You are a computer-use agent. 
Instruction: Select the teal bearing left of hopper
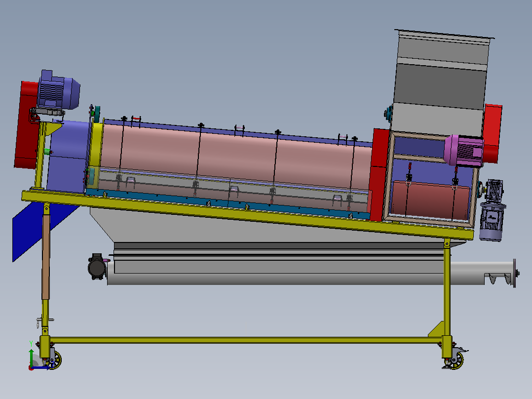pyautogui.click(x=388, y=113)
